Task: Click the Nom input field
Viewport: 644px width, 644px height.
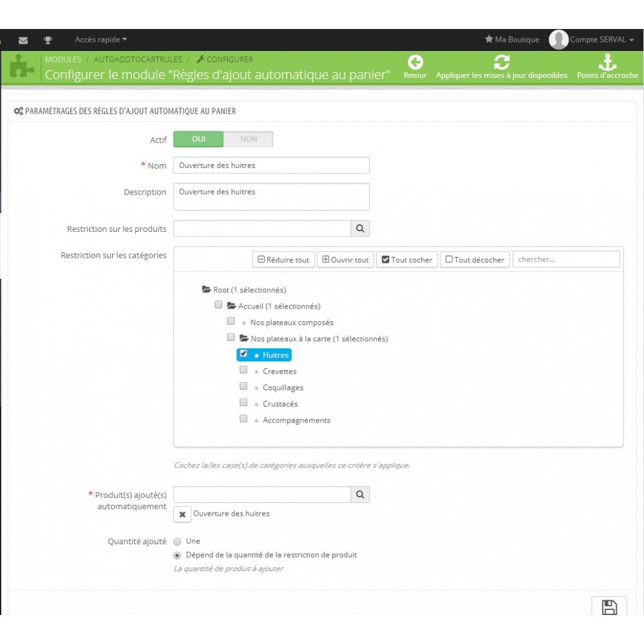Action: (x=272, y=165)
